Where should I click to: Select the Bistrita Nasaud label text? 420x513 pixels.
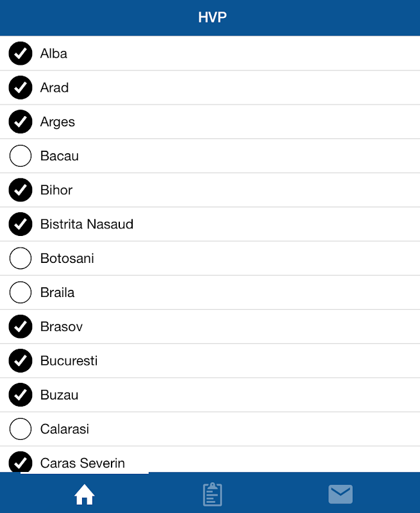click(87, 224)
